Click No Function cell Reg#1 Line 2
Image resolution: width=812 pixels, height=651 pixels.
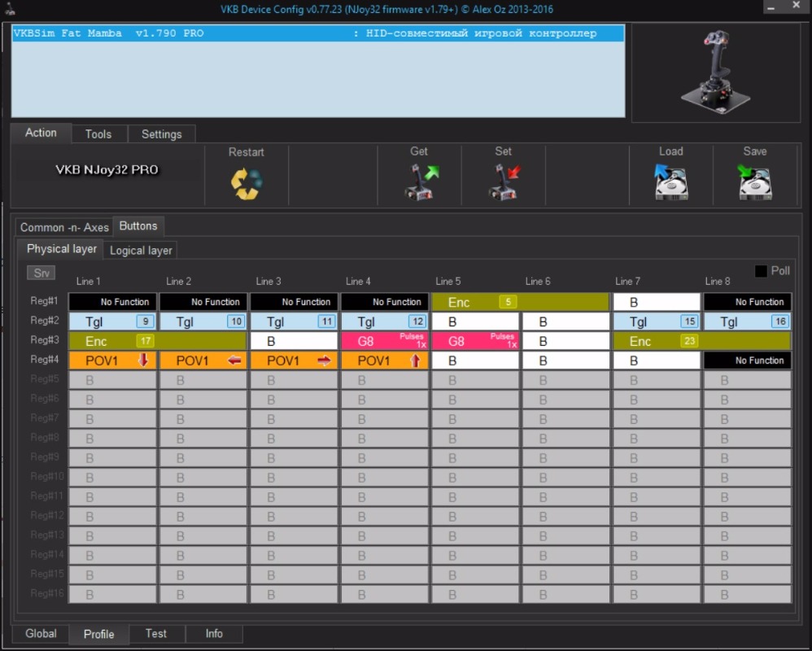(x=203, y=302)
